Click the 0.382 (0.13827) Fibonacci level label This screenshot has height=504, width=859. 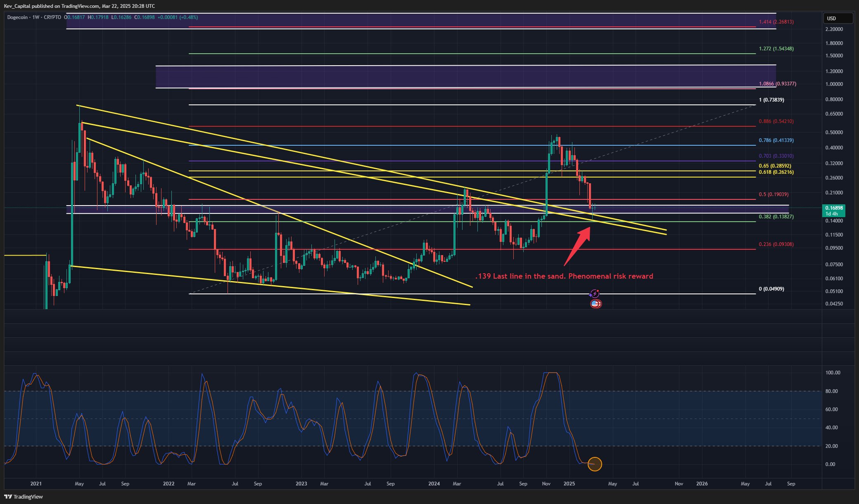pyautogui.click(x=776, y=217)
